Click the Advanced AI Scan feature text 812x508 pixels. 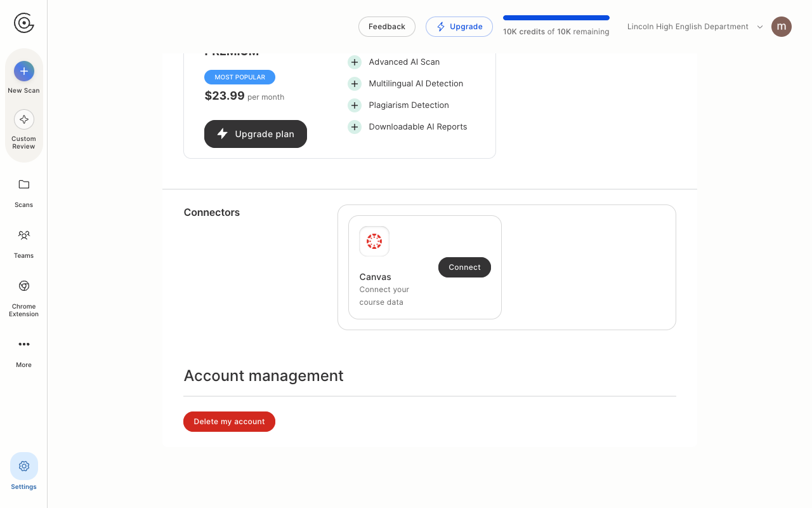(404, 62)
